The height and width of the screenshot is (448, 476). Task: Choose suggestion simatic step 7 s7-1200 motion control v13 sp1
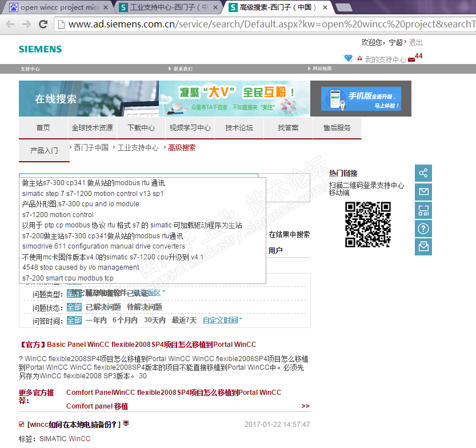click(x=142, y=194)
